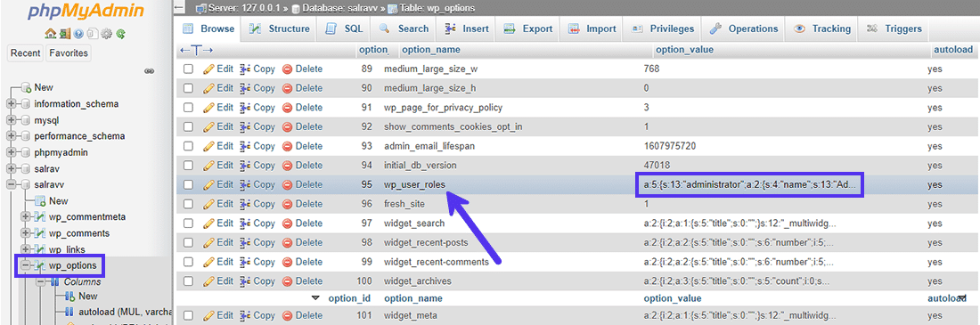Collapse the wp_options table node

tap(26, 265)
